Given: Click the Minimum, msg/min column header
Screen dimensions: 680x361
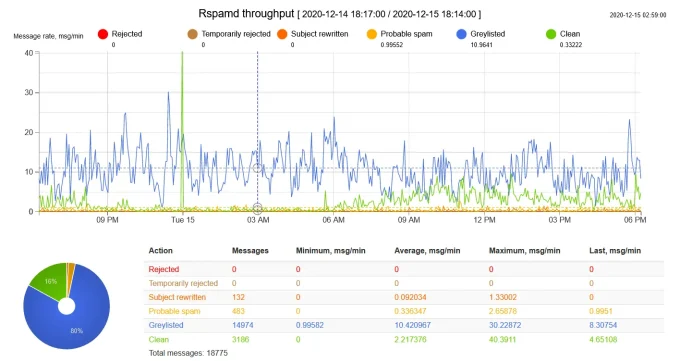Looking at the screenshot, I should [x=330, y=250].
